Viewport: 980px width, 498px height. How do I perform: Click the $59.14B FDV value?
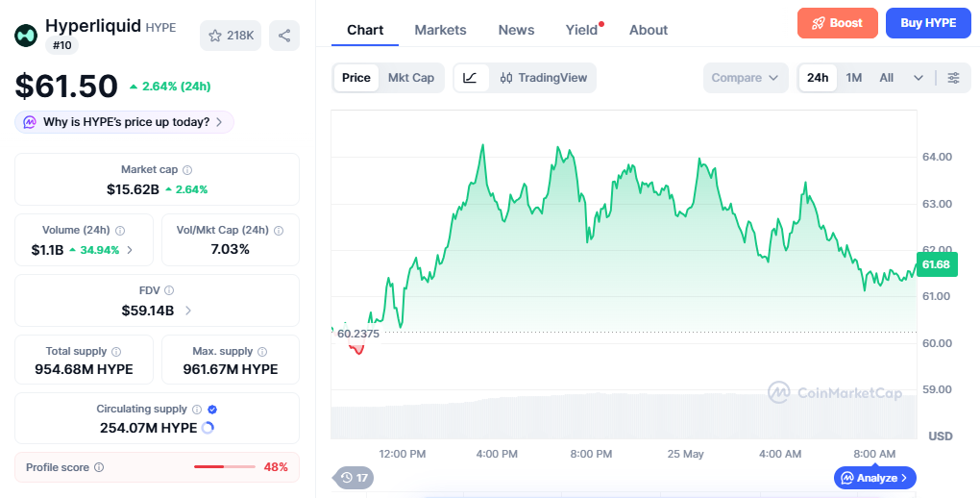pos(148,311)
